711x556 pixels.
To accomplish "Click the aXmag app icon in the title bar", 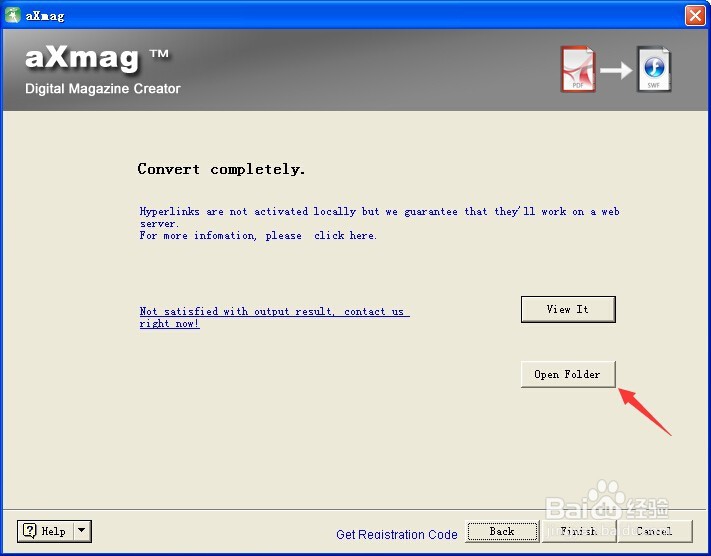I will point(12,15).
